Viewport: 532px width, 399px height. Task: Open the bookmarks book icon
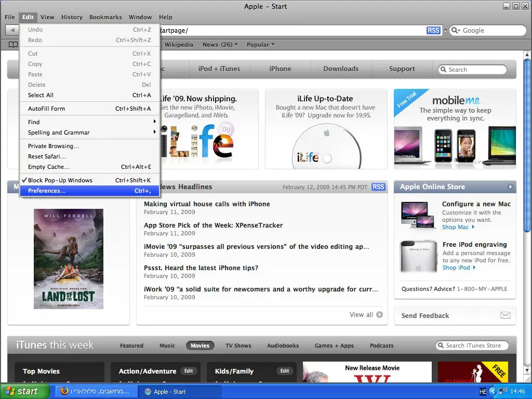(13, 45)
